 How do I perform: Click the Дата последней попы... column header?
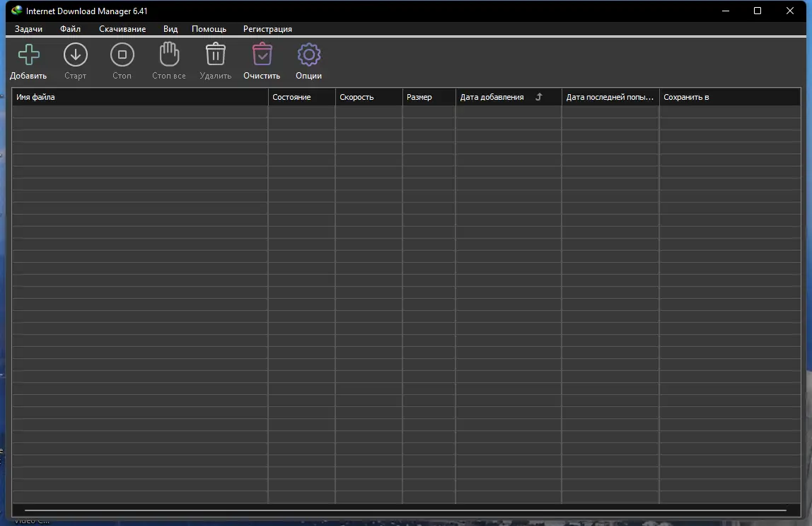pos(610,97)
